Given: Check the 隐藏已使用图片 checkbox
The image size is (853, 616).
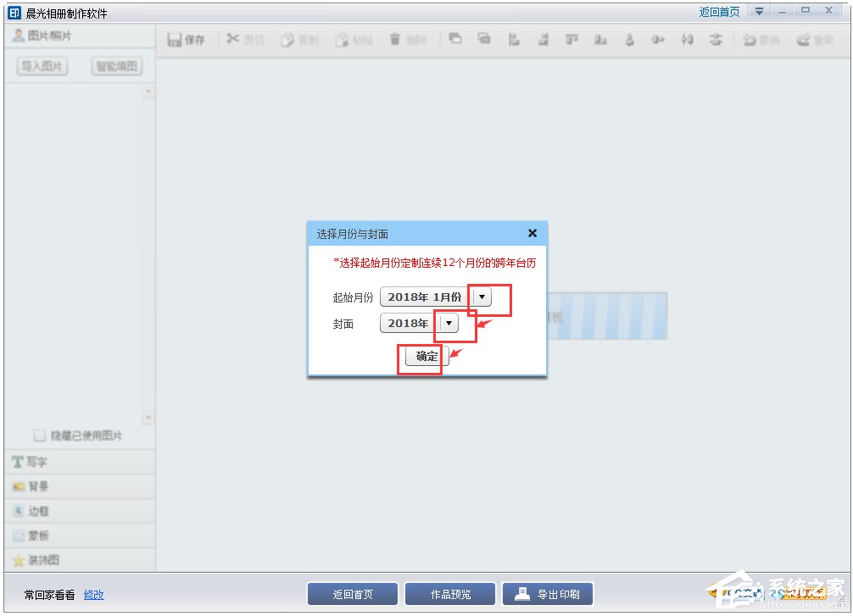Looking at the screenshot, I should tap(39, 433).
